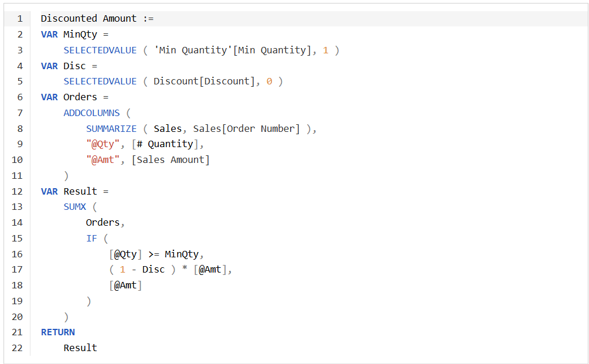Click the ADDCOLUMNS function name
This screenshot has width=589, height=364.
(x=91, y=113)
